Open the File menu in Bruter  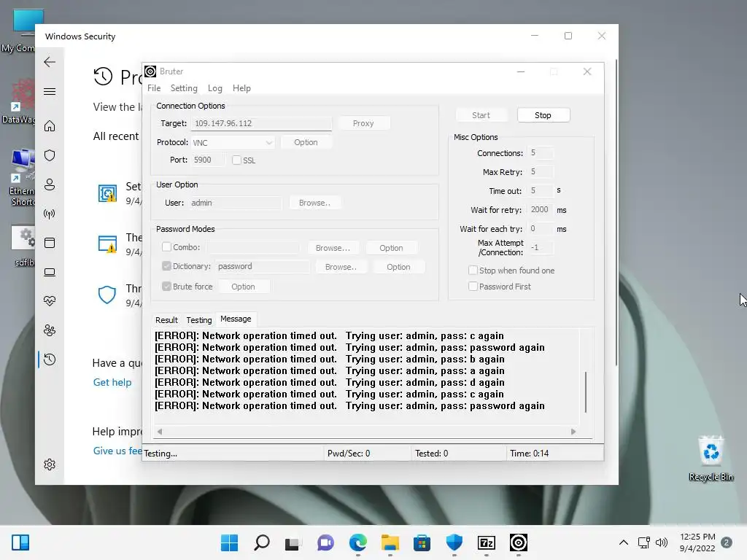[x=154, y=88]
